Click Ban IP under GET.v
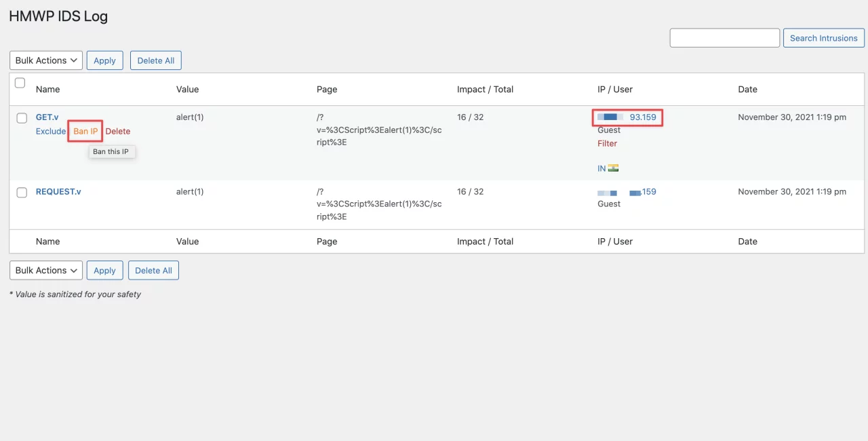Viewport: 868px width, 441px height. pos(85,131)
